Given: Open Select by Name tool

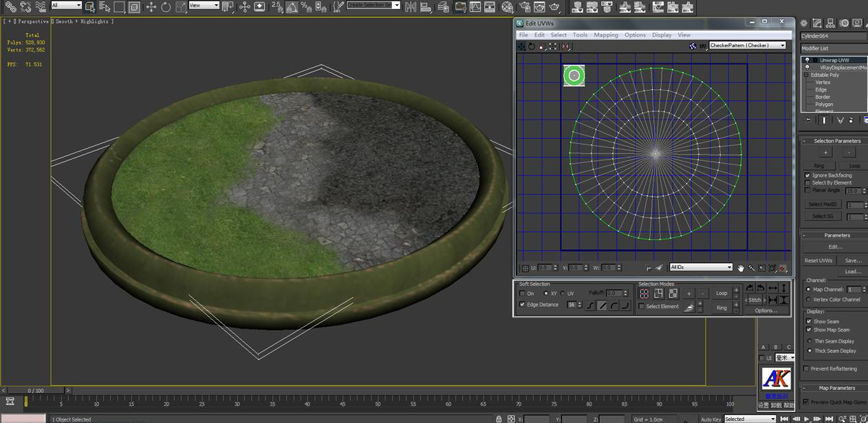Looking at the screenshot, I should pyautogui.click(x=105, y=7).
